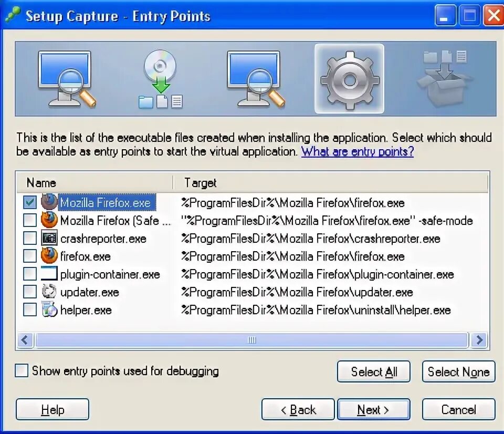Click the horizontal scrollbar left arrow
This screenshot has width=504, height=434.
[25, 340]
